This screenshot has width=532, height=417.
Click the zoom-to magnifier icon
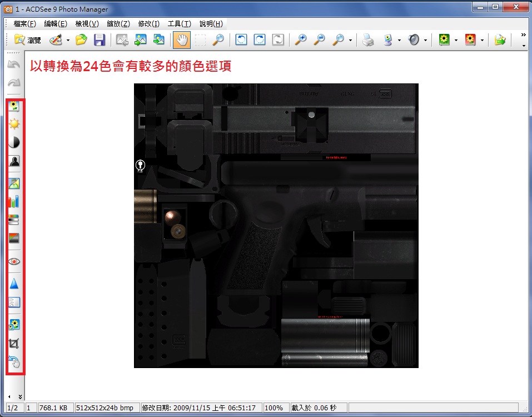click(338, 40)
